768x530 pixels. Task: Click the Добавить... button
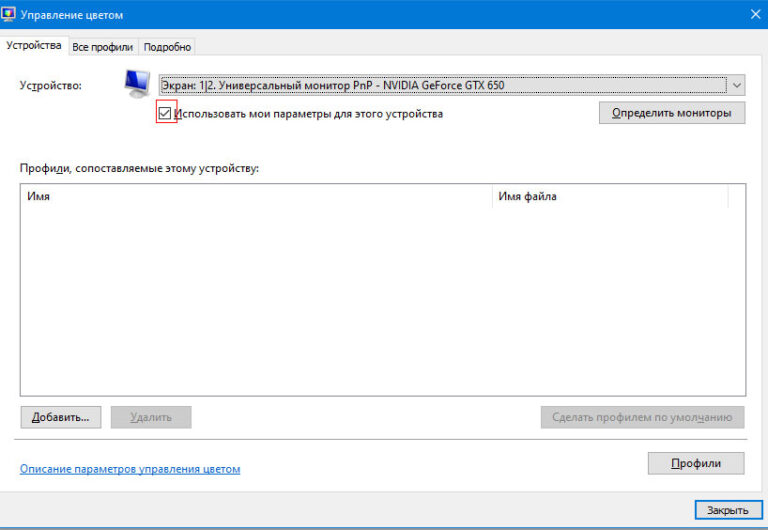click(61, 417)
